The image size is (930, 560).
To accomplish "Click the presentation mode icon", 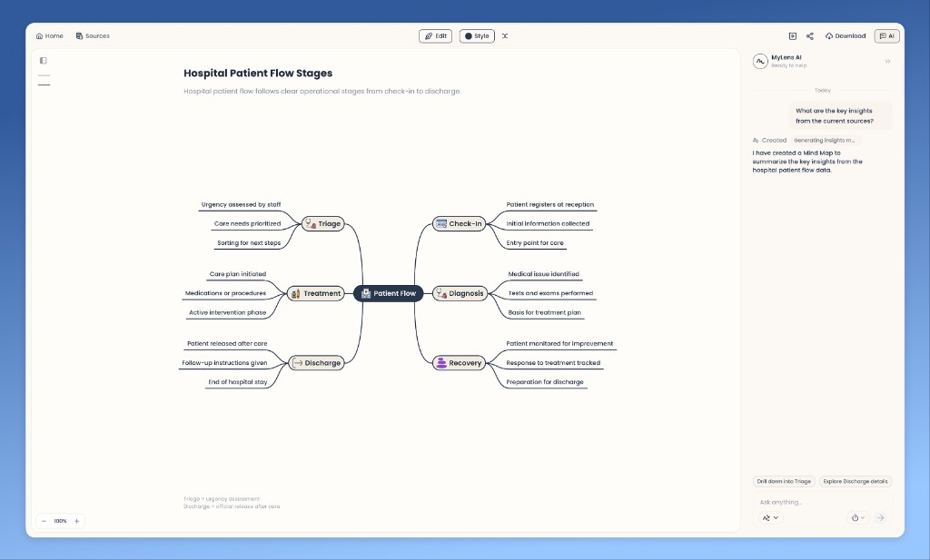I will coord(790,35).
